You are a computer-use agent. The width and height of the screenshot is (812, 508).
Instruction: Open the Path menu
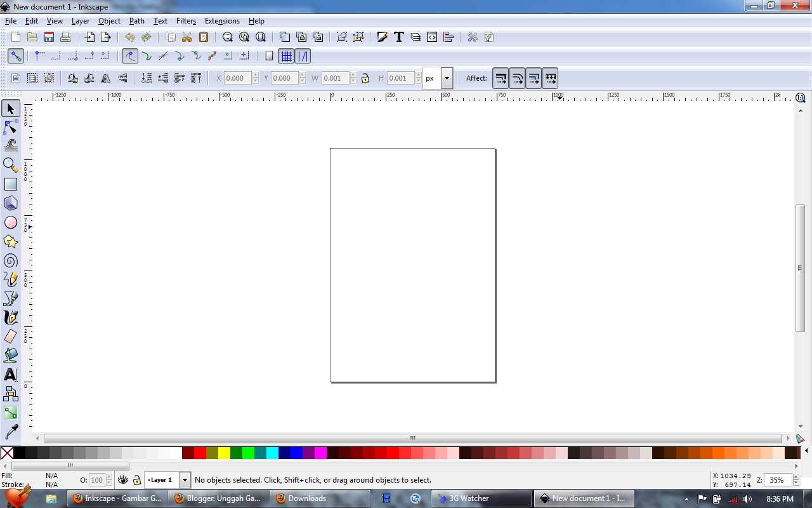pyautogui.click(x=136, y=21)
